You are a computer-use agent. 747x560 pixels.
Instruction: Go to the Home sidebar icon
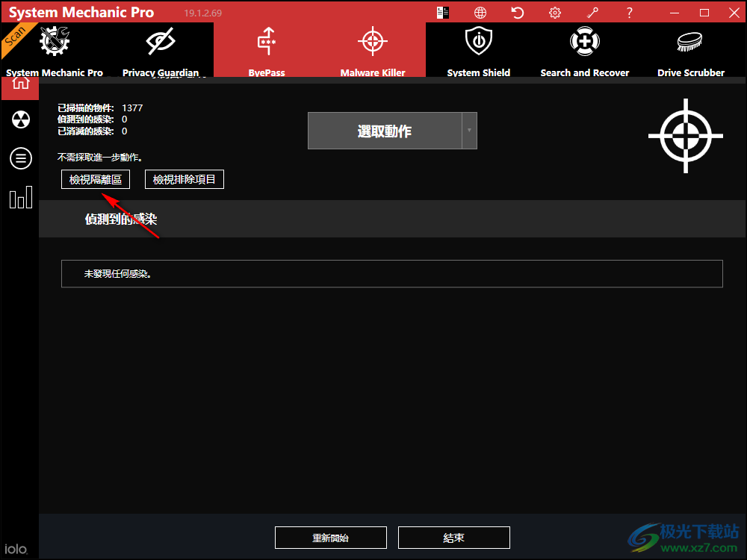[x=20, y=86]
